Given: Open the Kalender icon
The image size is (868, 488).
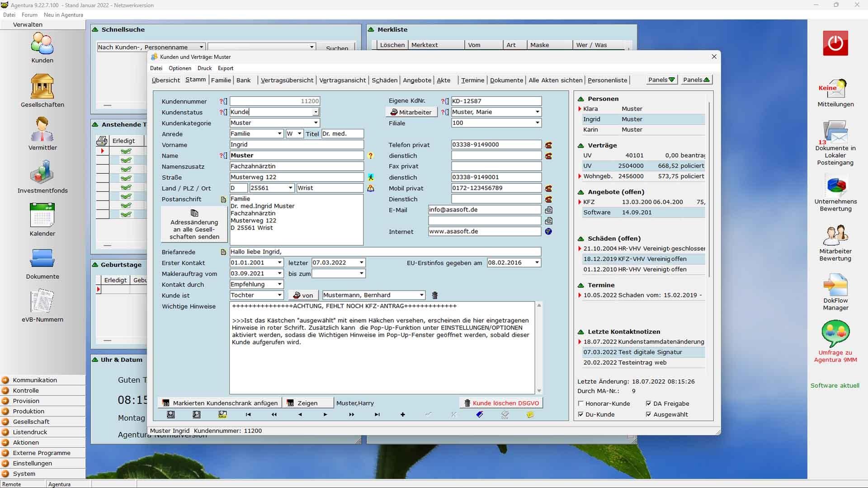Looking at the screenshot, I should coord(42,216).
